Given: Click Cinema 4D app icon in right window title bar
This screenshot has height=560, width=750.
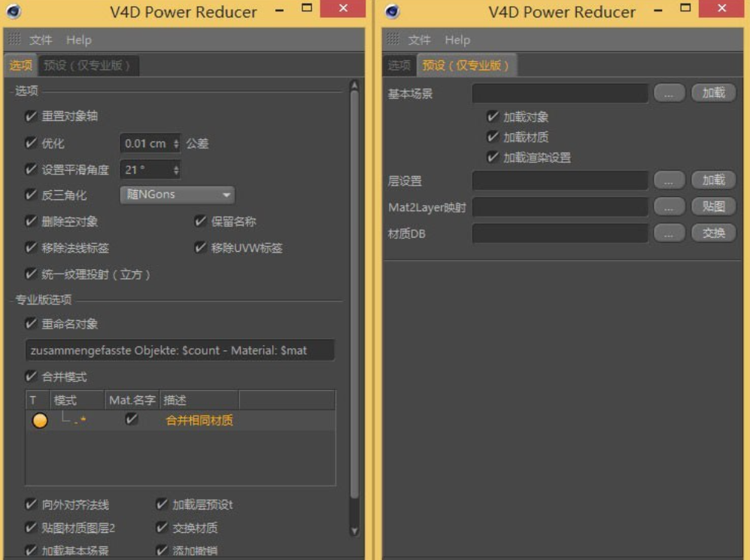Looking at the screenshot, I should [x=392, y=11].
